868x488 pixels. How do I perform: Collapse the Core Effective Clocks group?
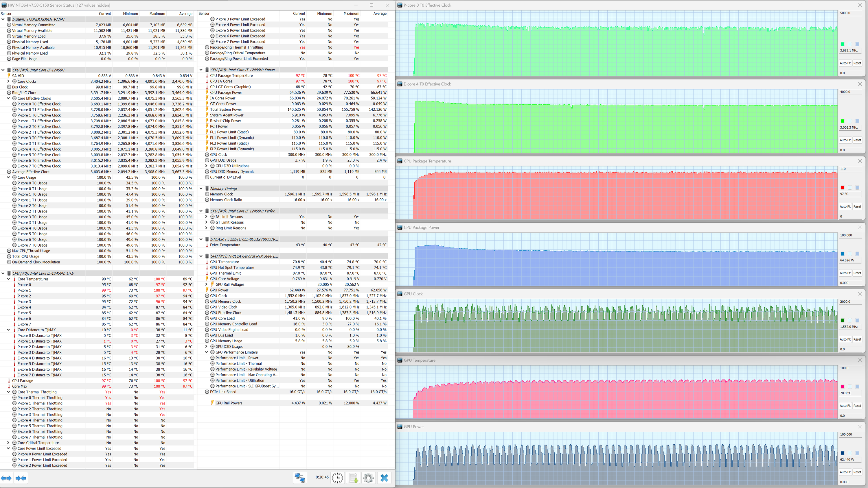point(8,98)
